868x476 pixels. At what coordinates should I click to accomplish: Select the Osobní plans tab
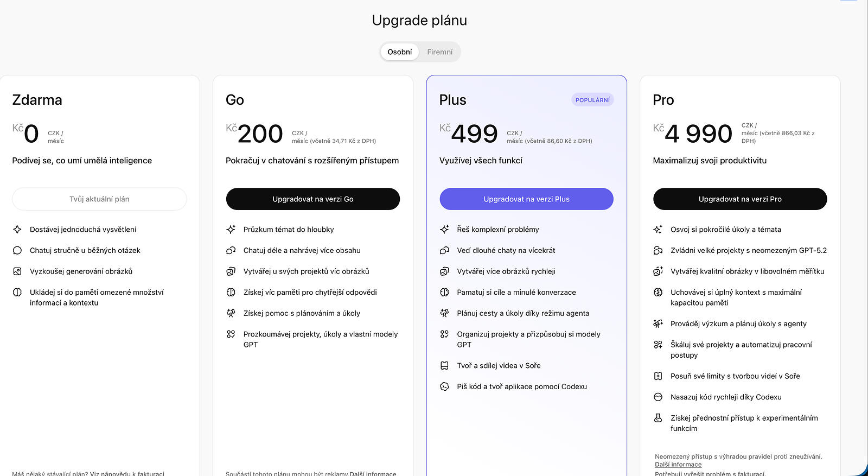click(399, 52)
